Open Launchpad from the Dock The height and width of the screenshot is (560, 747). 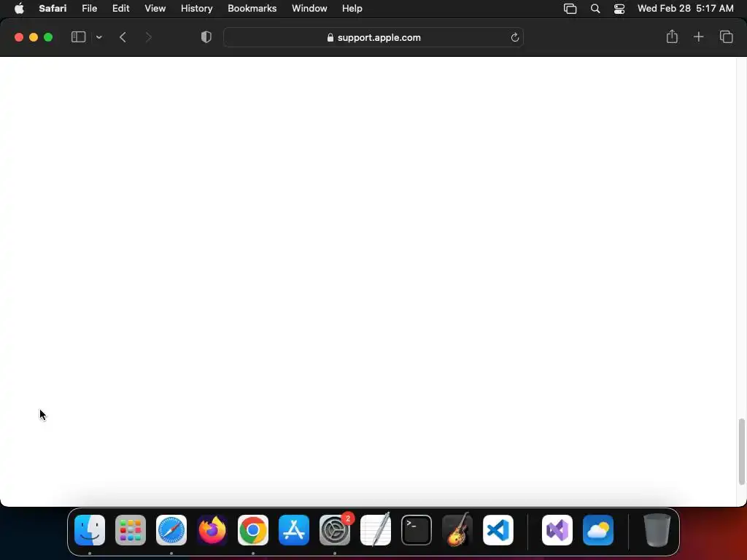130,530
